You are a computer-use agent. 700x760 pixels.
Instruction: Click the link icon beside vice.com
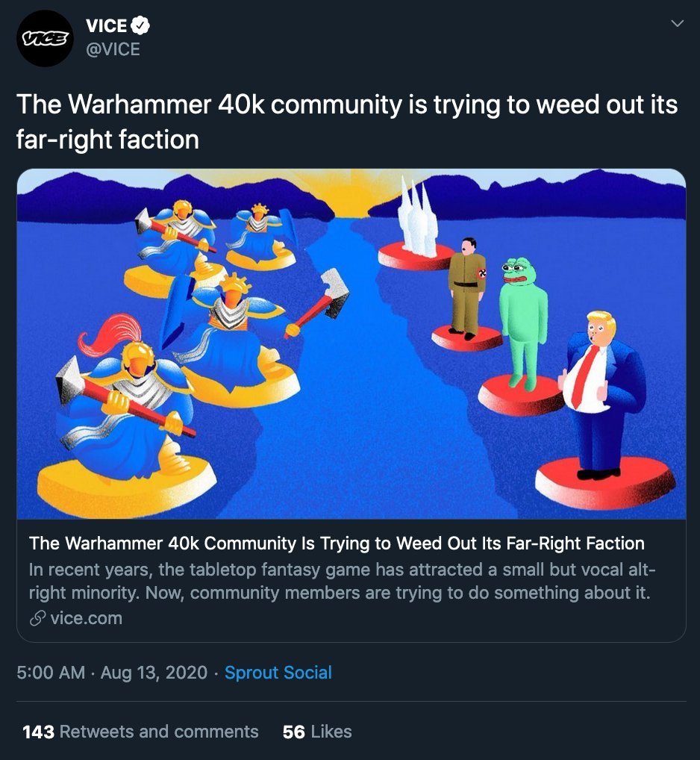pos(38,618)
